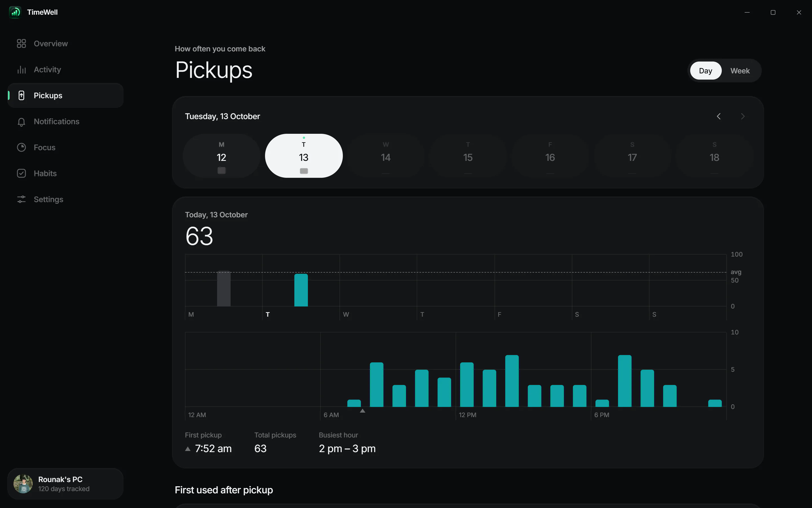Select Friday 16 in the date strip
Screen dimensions: 812x508
(550, 156)
